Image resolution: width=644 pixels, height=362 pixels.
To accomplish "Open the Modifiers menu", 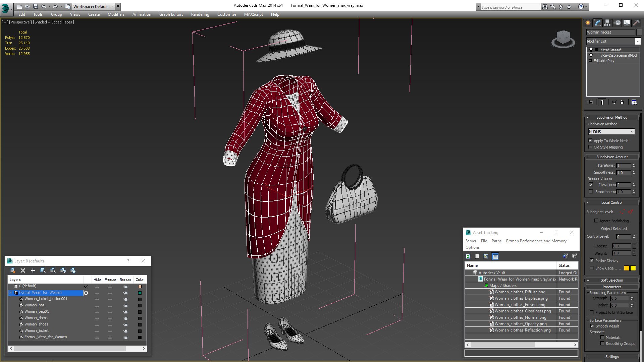I will [116, 14].
